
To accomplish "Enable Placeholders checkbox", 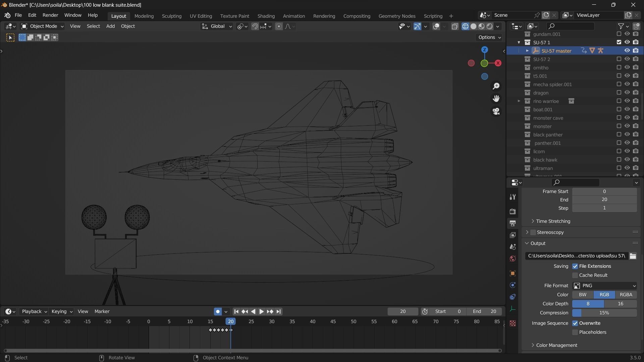I will (x=575, y=333).
